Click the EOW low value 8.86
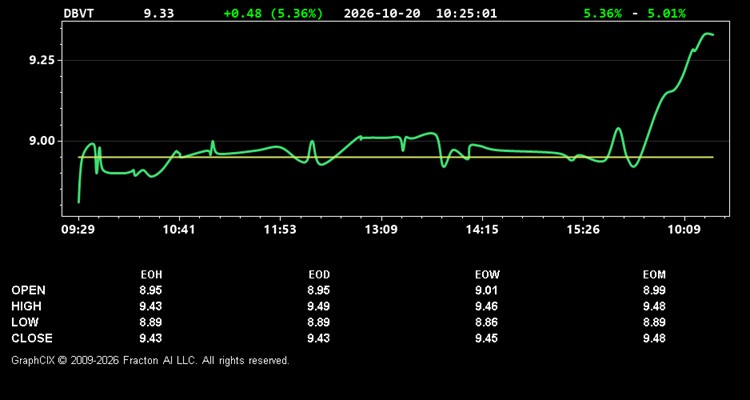Image resolution: width=750 pixels, height=400 pixels. point(486,322)
